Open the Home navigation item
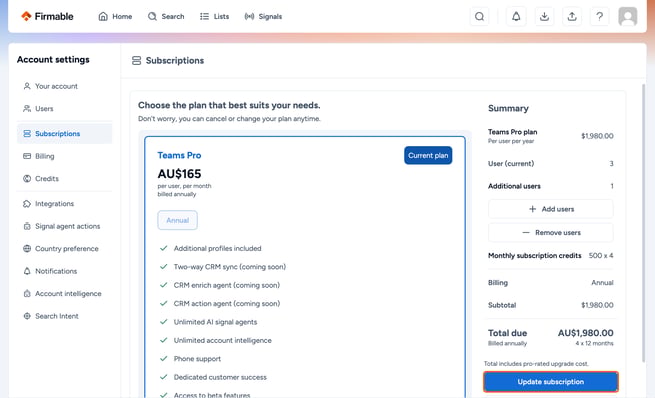Viewport: 655px width, 398px height. (115, 16)
